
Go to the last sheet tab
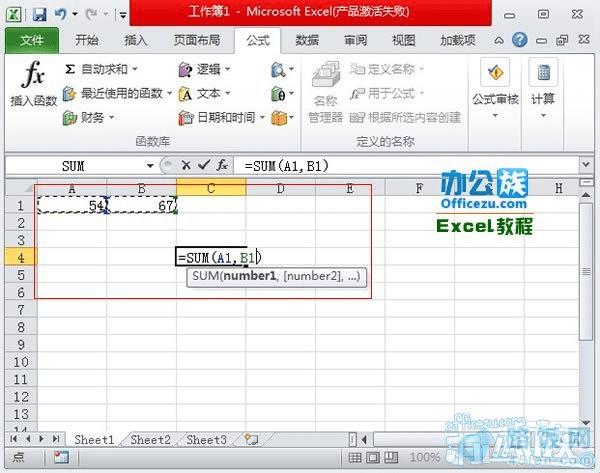[x=56, y=439]
